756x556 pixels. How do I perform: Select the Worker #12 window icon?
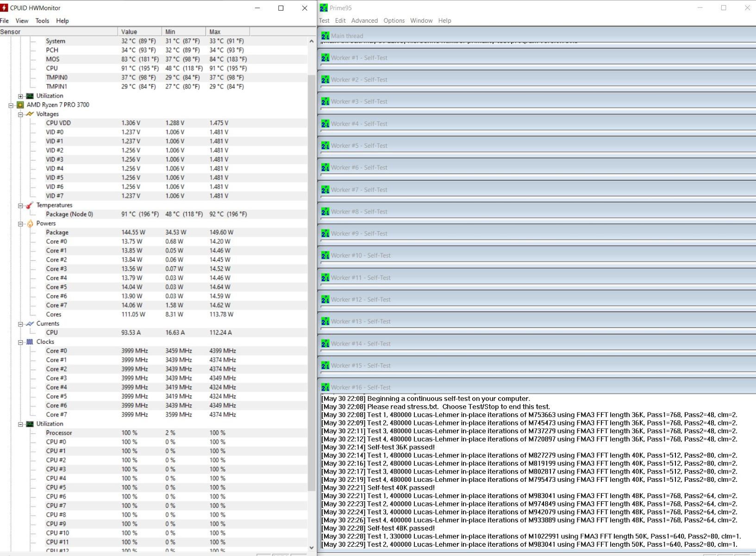(x=325, y=299)
